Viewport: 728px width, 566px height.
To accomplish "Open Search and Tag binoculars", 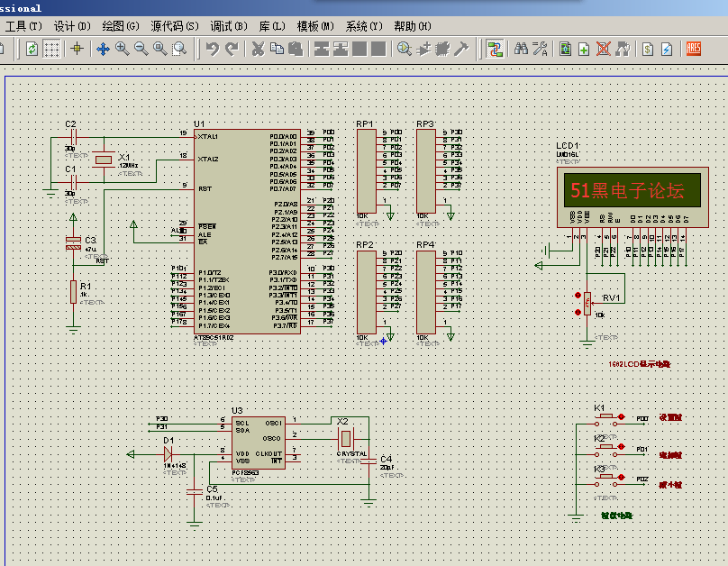I will tap(522, 49).
